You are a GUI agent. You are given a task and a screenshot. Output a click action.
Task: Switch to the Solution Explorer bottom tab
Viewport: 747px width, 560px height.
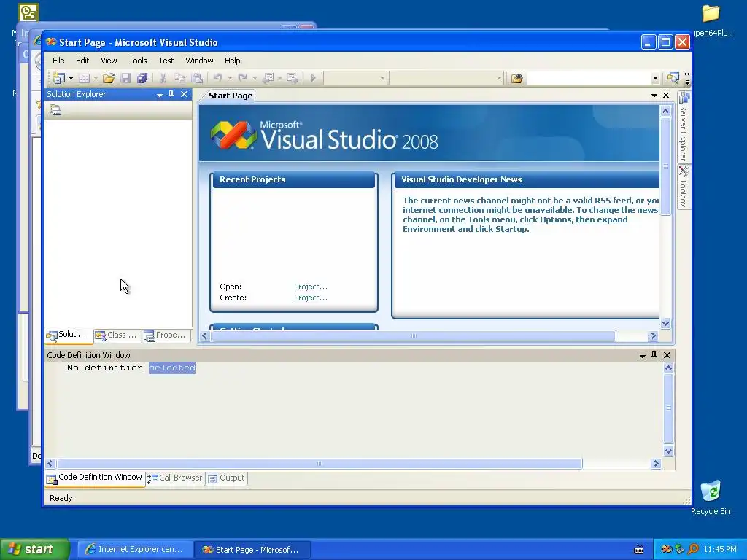pyautogui.click(x=69, y=335)
